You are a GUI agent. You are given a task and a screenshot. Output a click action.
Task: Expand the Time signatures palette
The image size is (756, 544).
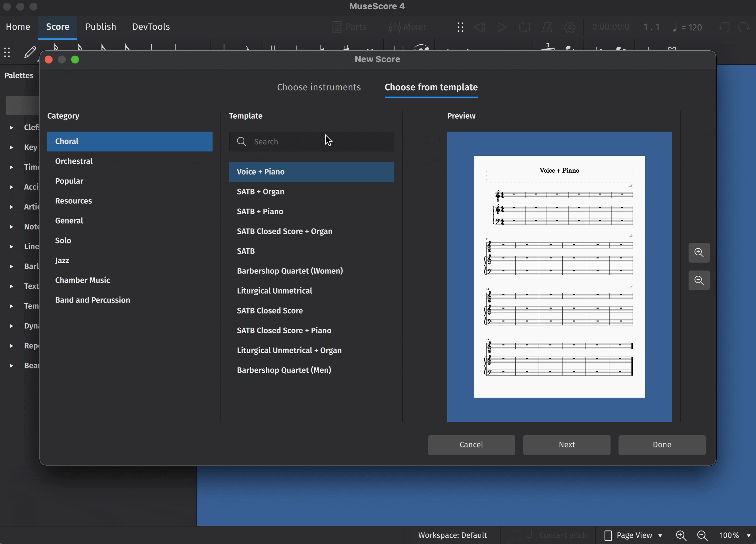(11, 167)
